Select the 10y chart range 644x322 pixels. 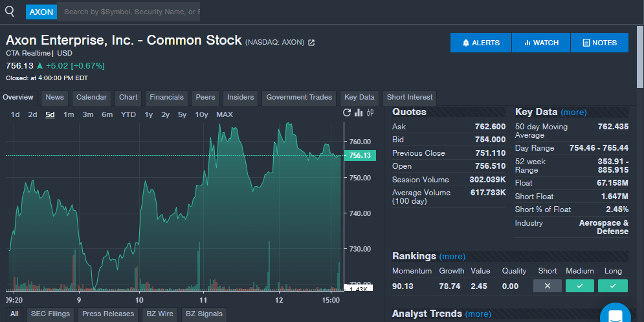coord(201,114)
